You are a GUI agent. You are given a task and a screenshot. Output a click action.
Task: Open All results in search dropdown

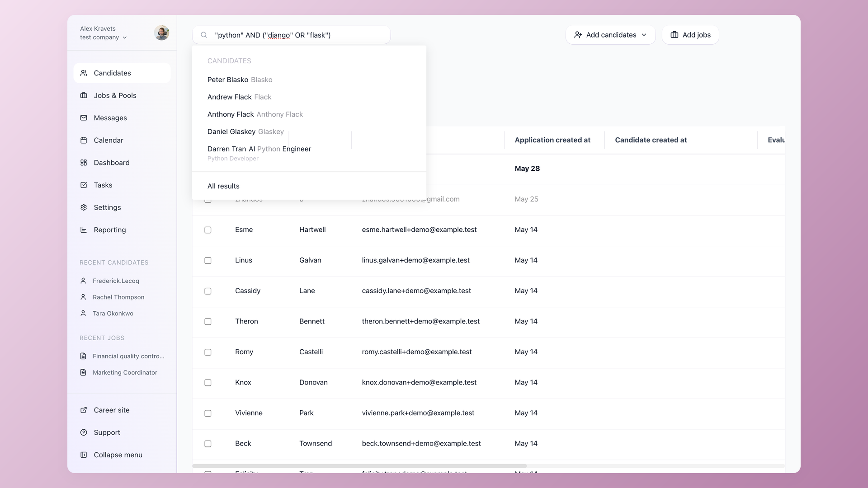(223, 186)
